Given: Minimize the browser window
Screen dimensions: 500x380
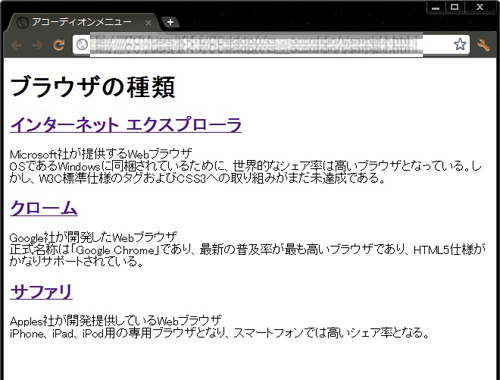Looking at the screenshot, I should click(x=436, y=8).
